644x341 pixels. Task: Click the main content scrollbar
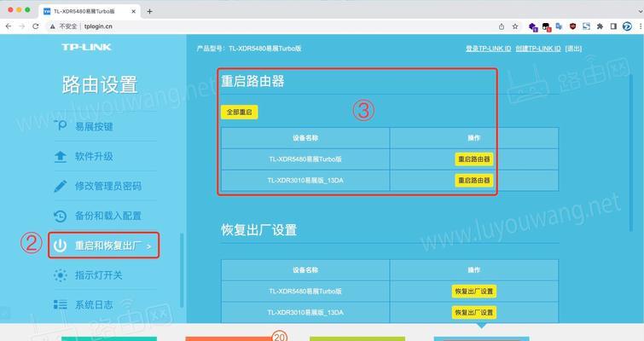click(631, 153)
